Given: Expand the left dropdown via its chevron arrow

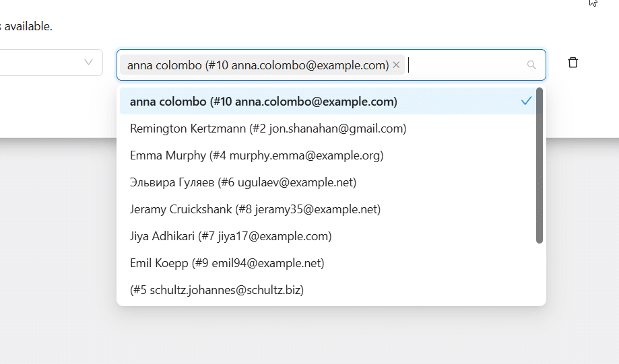Looking at the screenshot, I should [88, 63].
